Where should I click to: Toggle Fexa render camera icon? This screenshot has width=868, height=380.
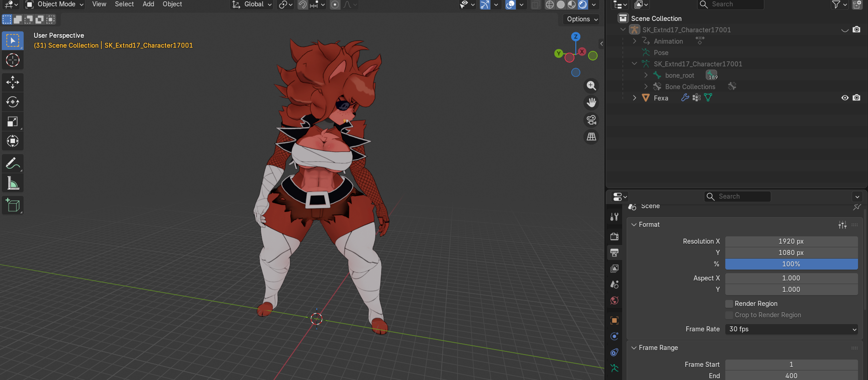[856, 98]
